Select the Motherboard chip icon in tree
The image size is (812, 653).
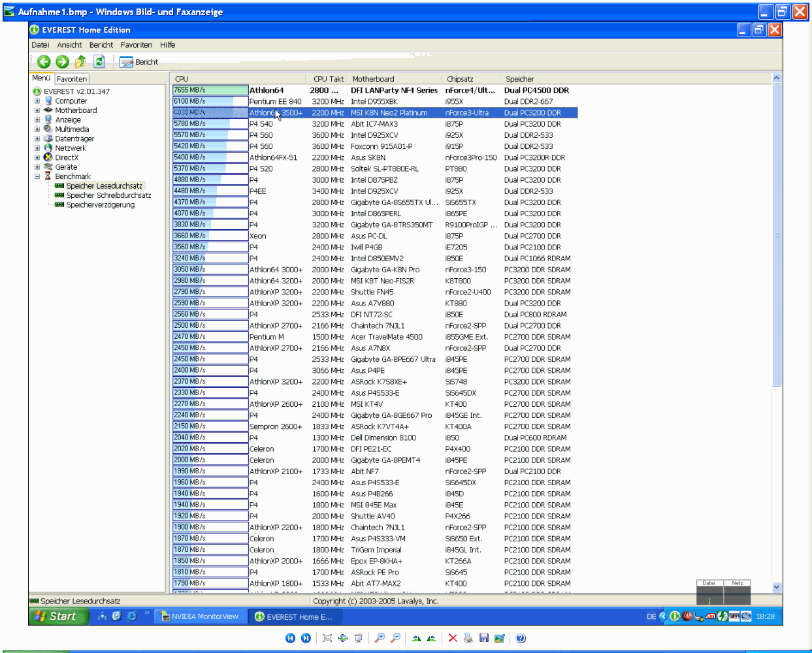pyautogui.click(x=48, y=110)
